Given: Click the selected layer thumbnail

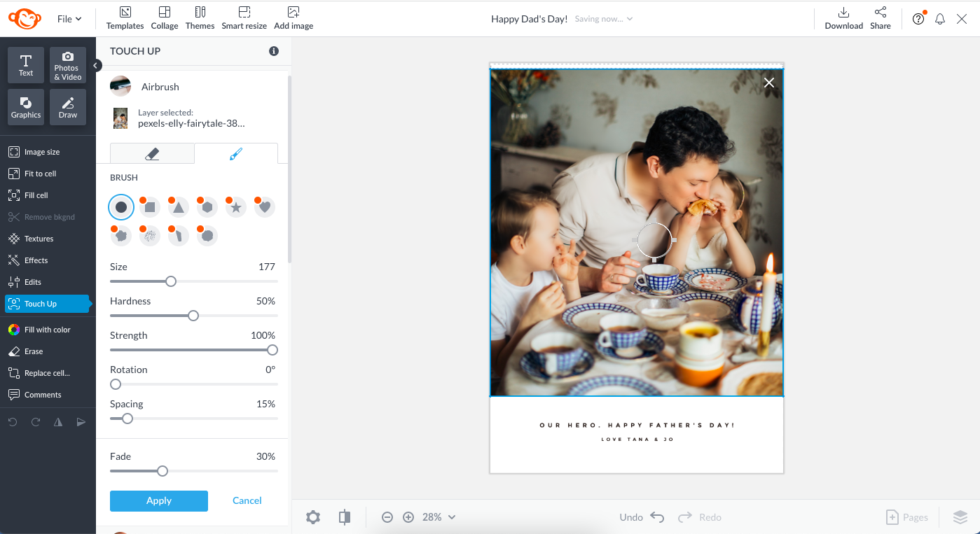Looking at the screenshot, I should coord(120,118).
